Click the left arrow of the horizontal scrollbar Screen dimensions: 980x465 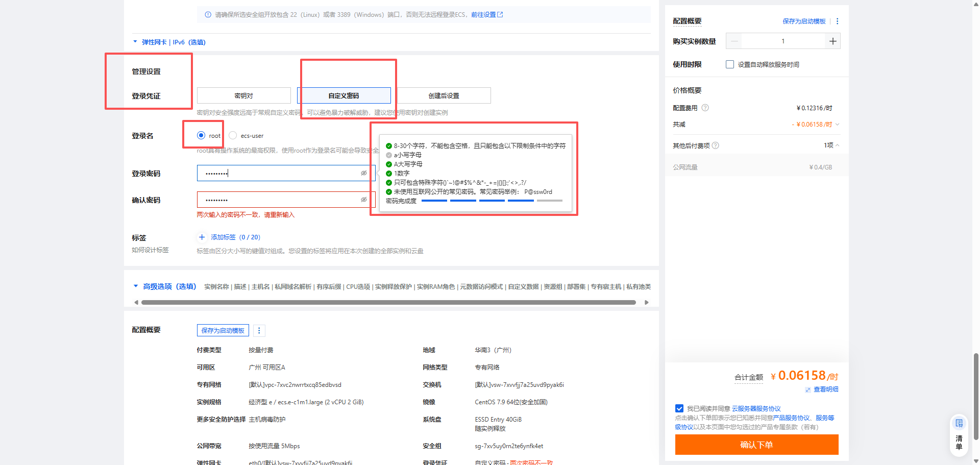[136, 303]
